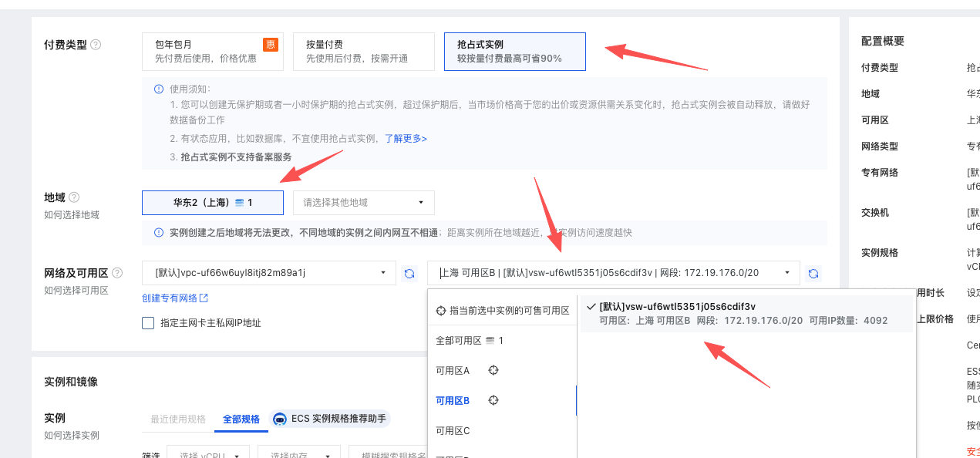Open the 请选择其他地域 dropdown

pyautogui.click(x=363, y=203)
